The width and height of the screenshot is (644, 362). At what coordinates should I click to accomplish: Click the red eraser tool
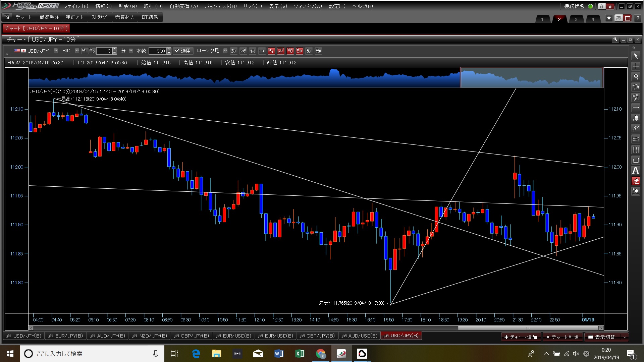(x=636, y=181)
